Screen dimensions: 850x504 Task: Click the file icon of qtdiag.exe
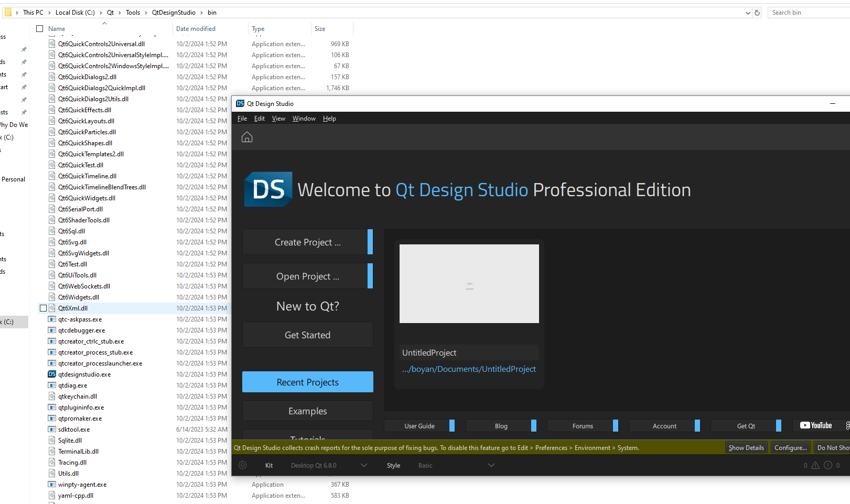pyautogui.click(x=52, y=385)
